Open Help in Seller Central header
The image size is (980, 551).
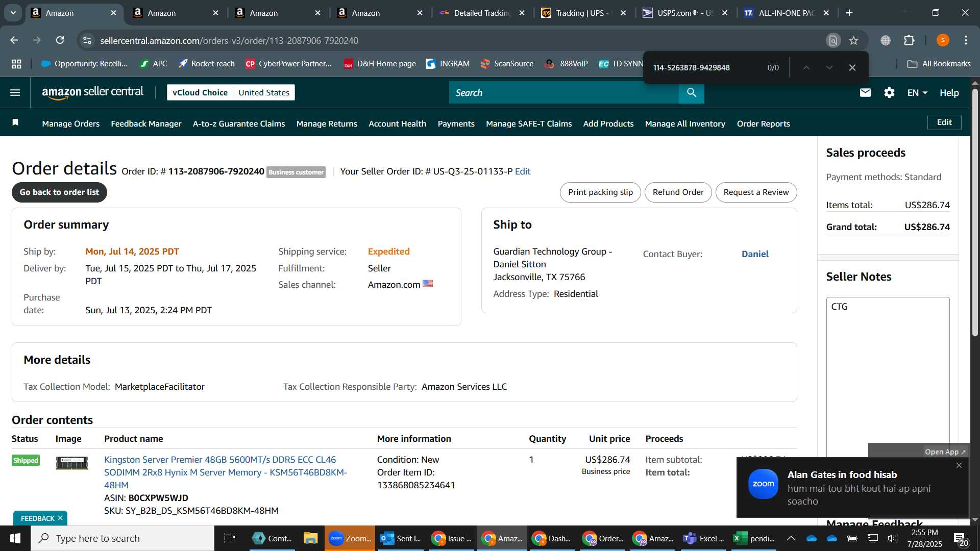click(949, 92)
